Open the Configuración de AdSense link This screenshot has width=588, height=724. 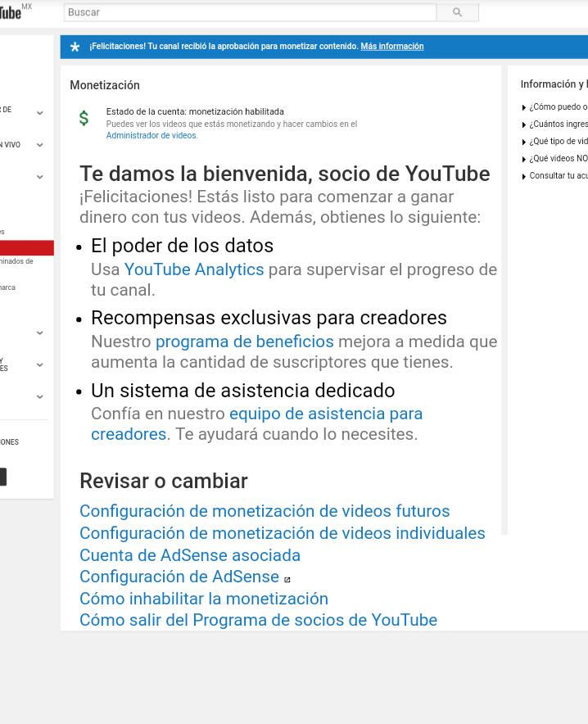(x=179, y=577)
